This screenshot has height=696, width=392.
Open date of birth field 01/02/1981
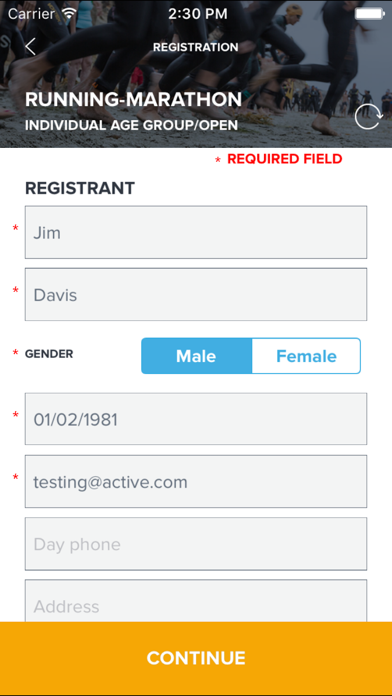pos(196,419)
